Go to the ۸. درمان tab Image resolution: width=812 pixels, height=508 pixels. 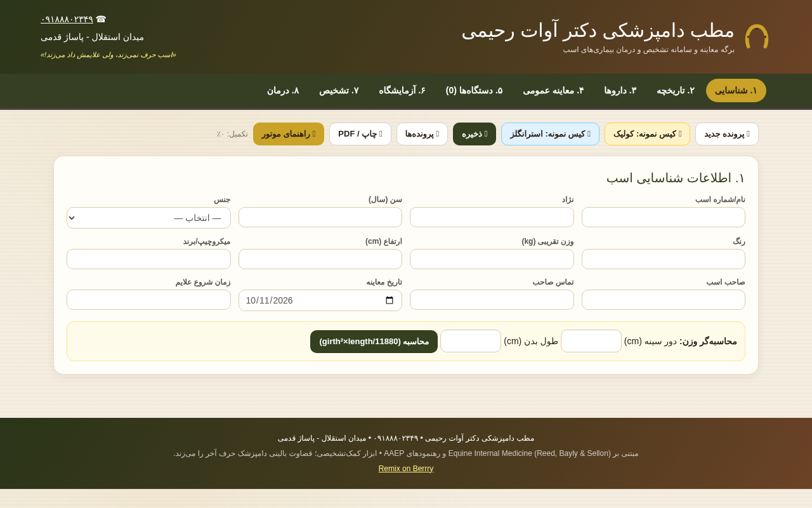(x=283, y=90)
